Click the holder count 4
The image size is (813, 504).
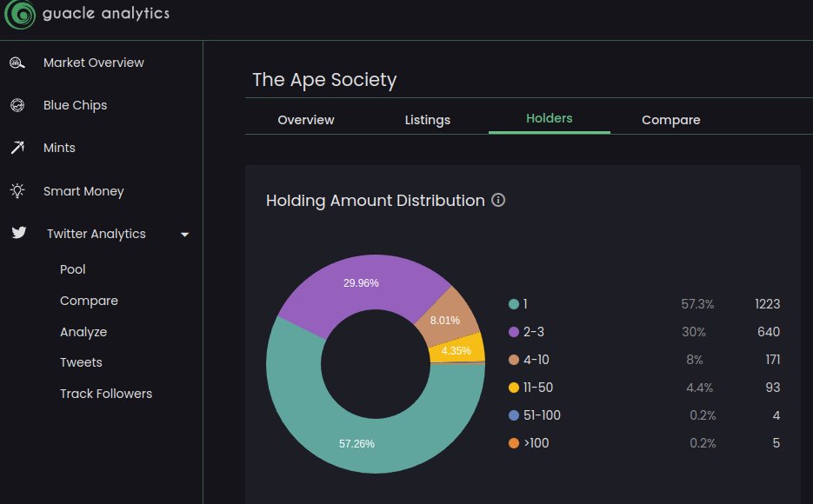[x=776, y=415]
